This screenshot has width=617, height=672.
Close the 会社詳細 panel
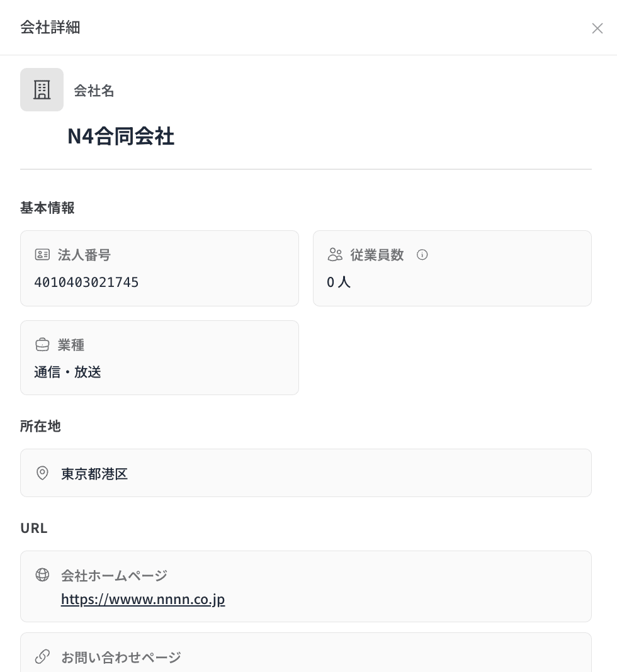pyautogui.click(x=597, y=28)
